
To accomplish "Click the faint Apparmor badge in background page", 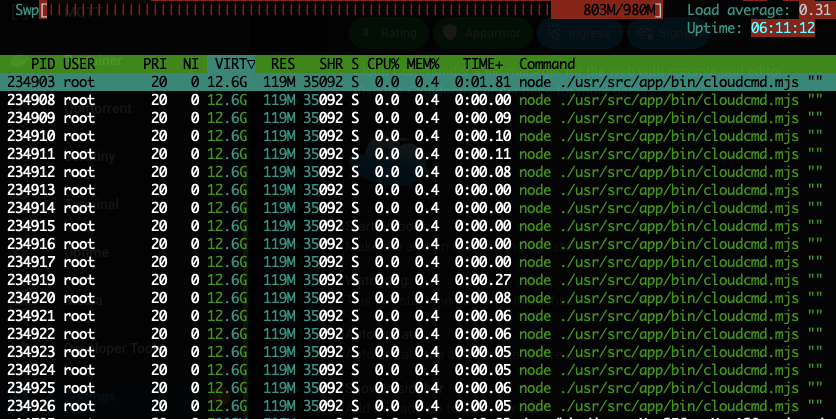I will click(483, 33).
